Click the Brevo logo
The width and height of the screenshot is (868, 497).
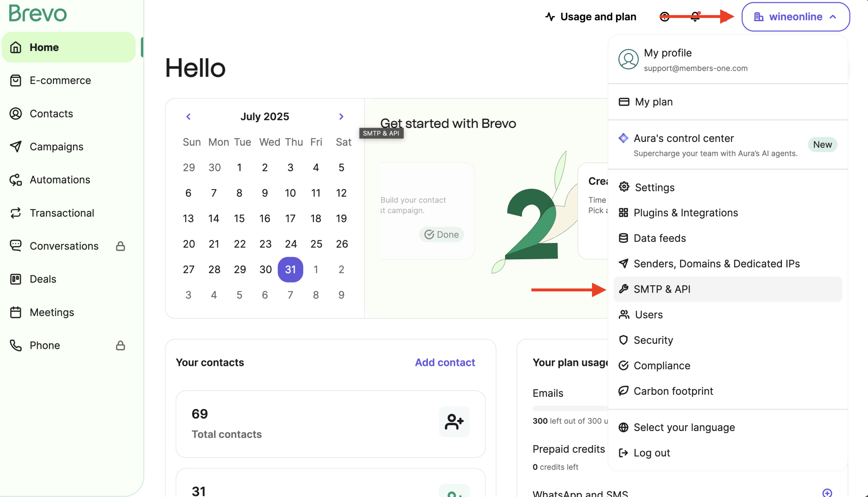click(x=38, y=14)
